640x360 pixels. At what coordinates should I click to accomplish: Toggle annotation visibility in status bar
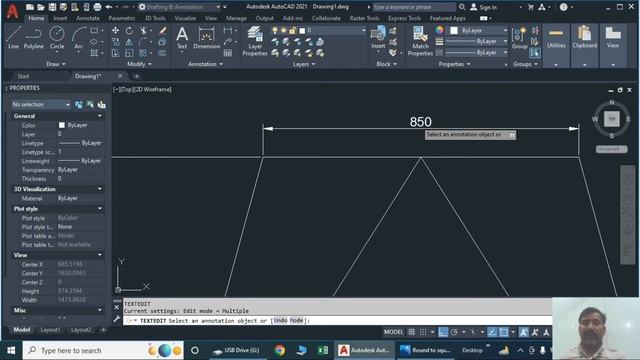click(523, 332)
